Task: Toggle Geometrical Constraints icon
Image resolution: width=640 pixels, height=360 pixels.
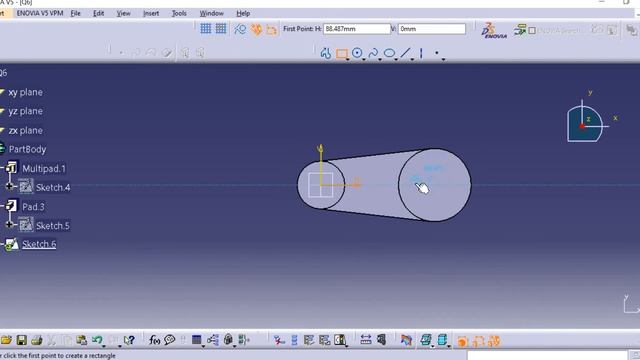Action: (256, 29)
